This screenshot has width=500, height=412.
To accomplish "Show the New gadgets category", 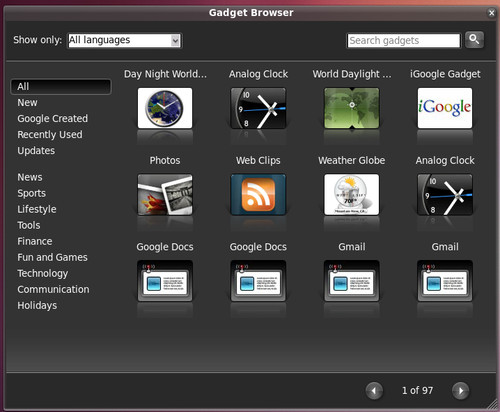I will pyautogui.click(x=27, y=103).
